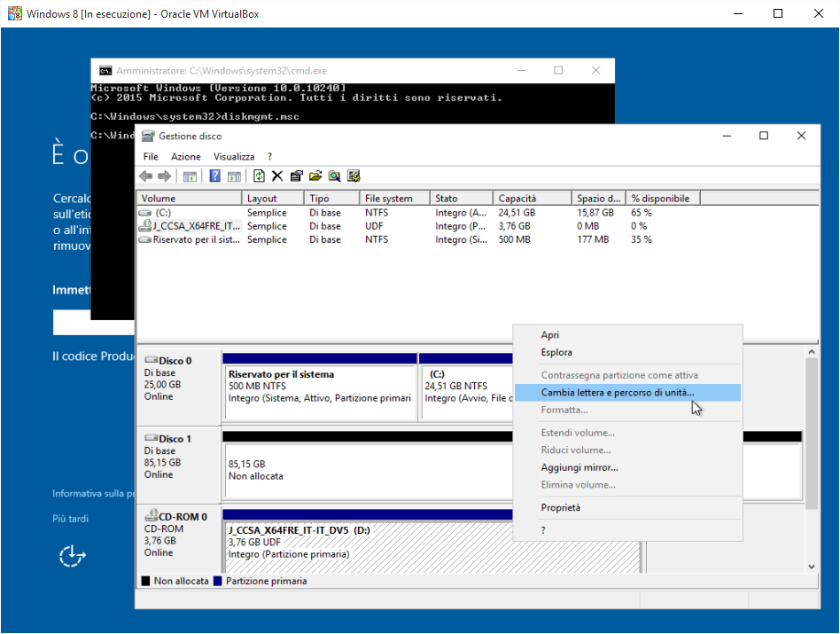Open the File menu
Image resolution: width=840 pixels, height=634 pixels.
pyautogui.click(x=151, y=156)
